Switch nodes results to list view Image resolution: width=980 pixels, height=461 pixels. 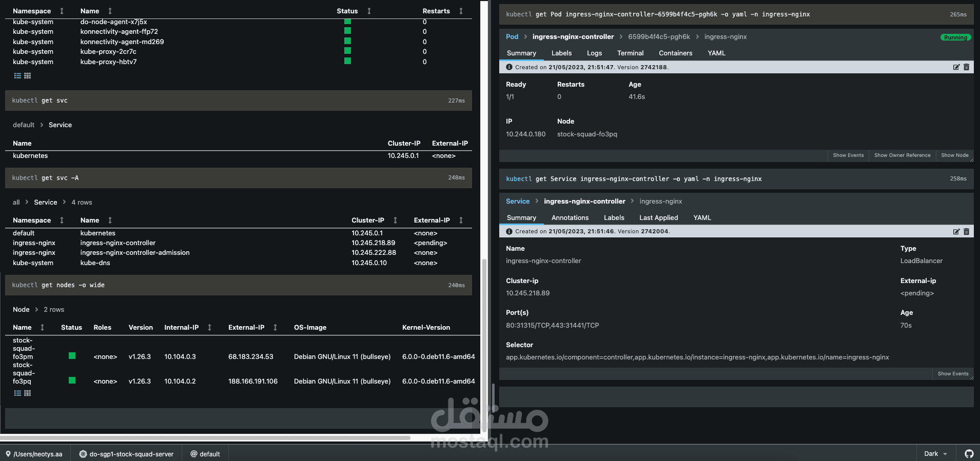[17, 393]
